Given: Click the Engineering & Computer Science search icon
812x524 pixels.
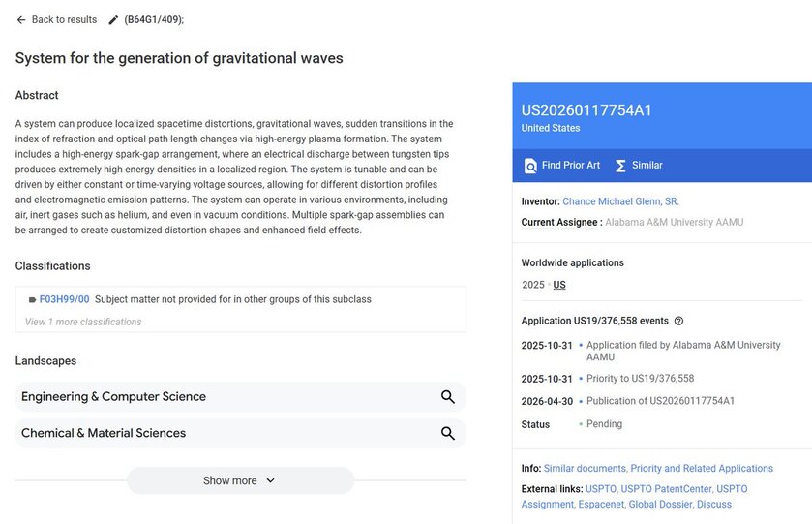Looking at the screenshot, I should coord(448,397).
